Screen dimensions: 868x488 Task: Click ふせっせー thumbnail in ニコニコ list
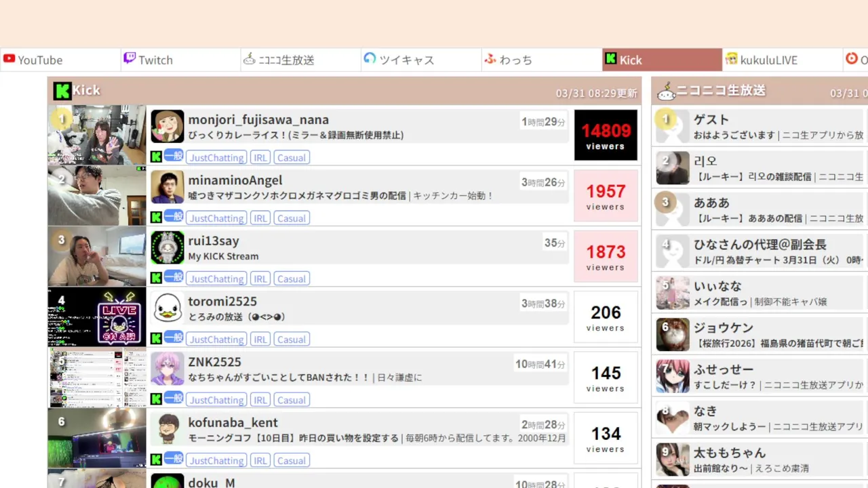click(x=673, y=376)
